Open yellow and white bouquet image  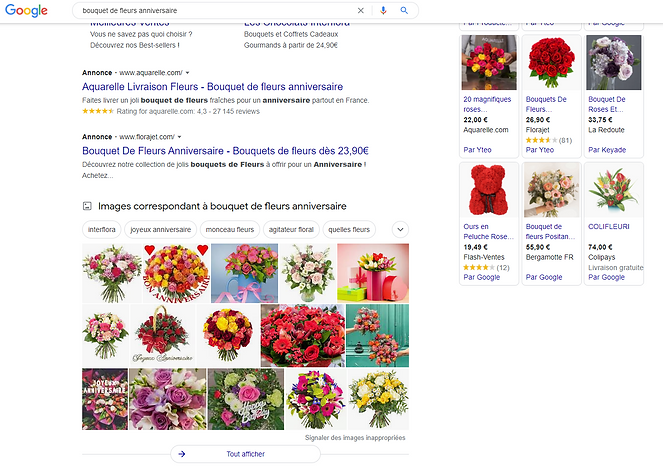[x=378, y=399]
